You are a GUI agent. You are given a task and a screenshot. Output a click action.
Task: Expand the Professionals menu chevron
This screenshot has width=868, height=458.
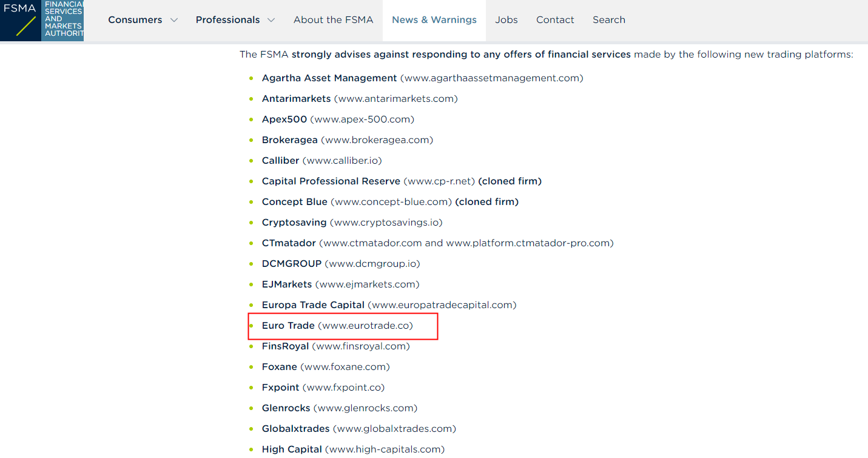tap(271, 20)
